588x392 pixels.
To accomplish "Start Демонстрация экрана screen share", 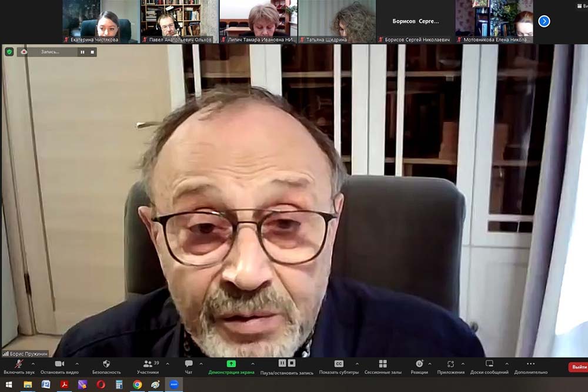I will pos(231,364).
